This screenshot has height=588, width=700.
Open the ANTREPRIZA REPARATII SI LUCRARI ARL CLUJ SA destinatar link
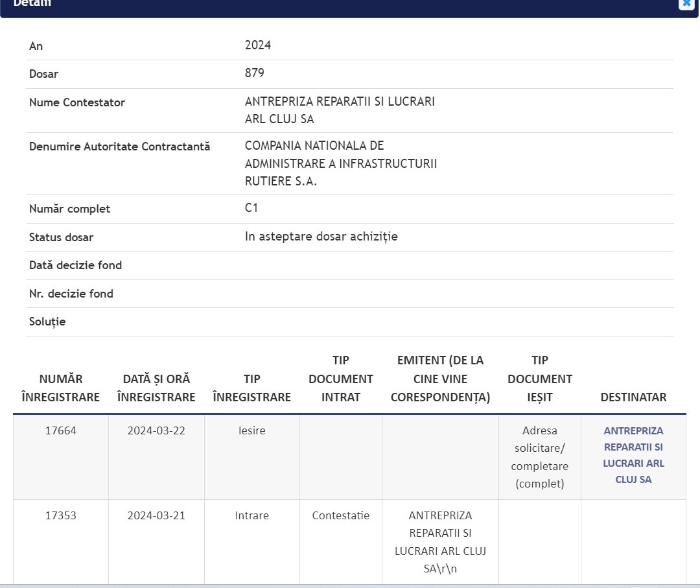coord(633,455)
